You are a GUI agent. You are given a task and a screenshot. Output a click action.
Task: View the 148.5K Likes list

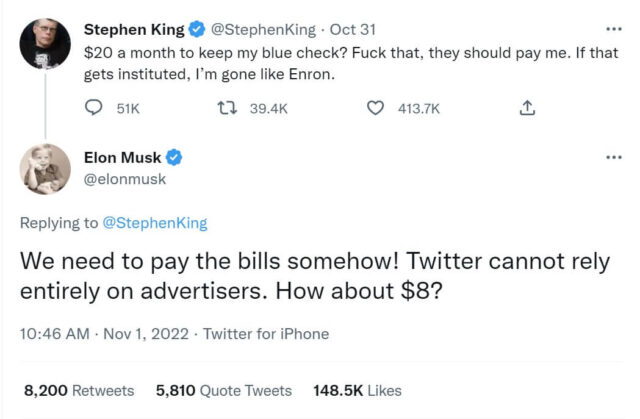[x=356, y=390]
